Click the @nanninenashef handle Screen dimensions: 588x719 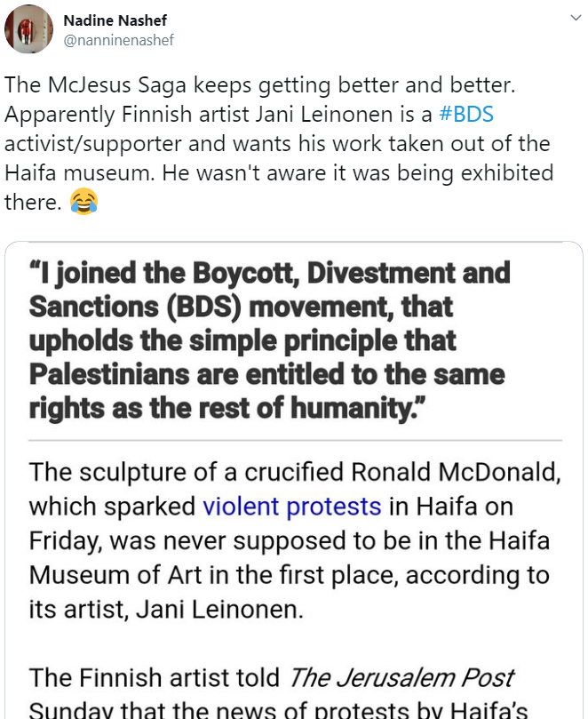pos(119,39)
